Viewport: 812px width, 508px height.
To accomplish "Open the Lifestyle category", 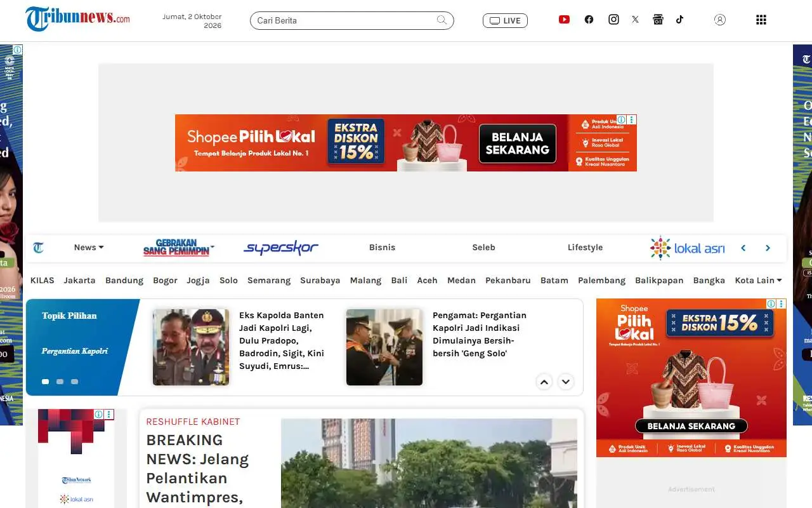I will (585, 248).
